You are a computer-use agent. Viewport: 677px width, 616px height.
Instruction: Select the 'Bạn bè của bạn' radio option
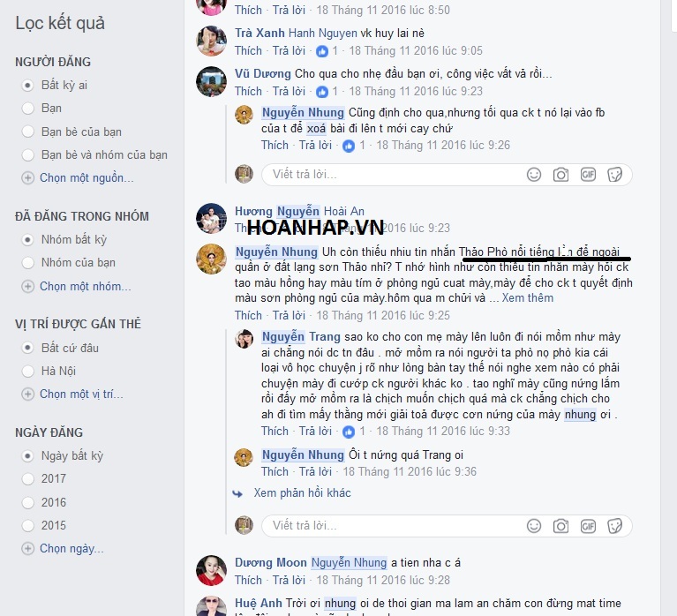(27, 131)
